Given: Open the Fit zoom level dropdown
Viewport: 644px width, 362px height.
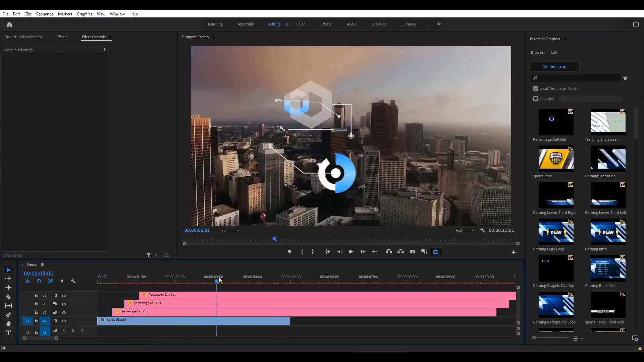Looking at the screenshot, I should pos(230,230).
